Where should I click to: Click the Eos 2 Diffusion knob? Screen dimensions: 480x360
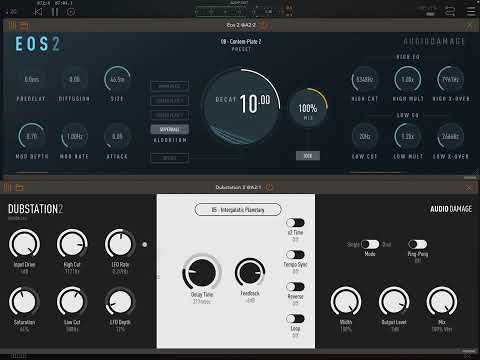[x=74, y=79]
